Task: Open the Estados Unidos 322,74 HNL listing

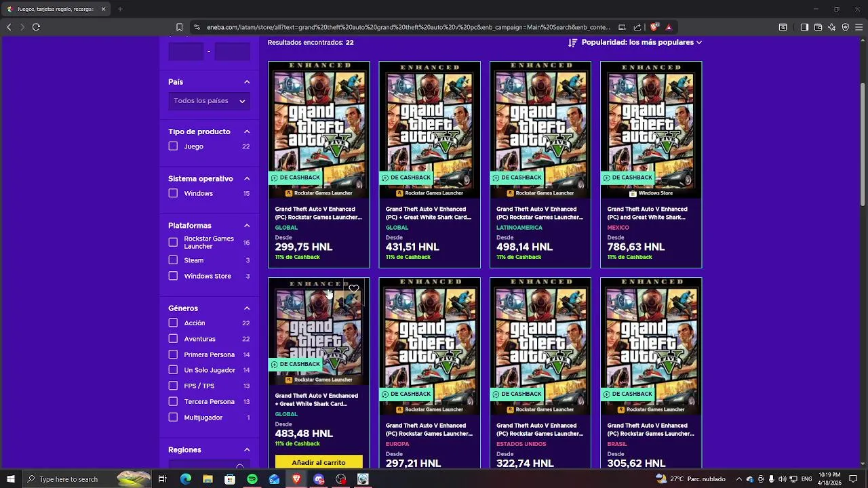Action: (540, 373)
